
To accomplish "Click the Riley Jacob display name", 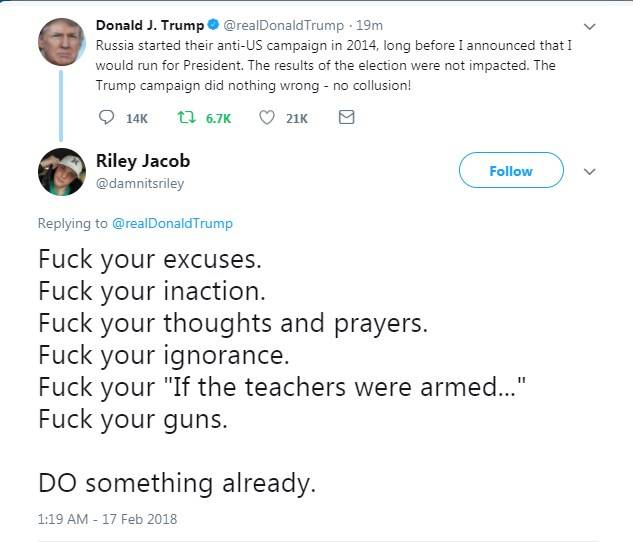I will [143, 161].
